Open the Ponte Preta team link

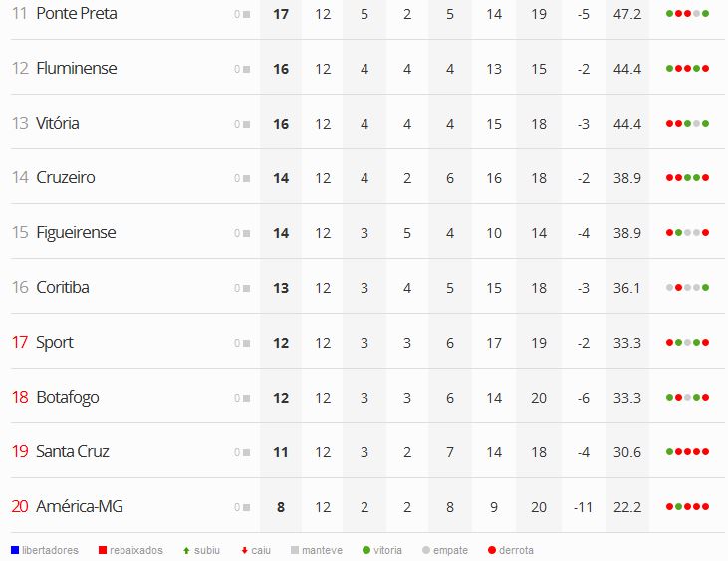(x=77, y=14)
